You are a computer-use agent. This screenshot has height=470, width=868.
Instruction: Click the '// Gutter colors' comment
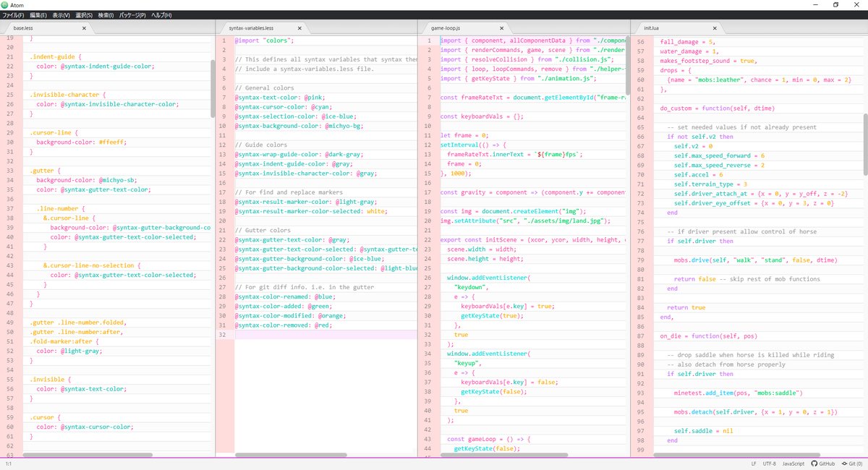point(263,230)
